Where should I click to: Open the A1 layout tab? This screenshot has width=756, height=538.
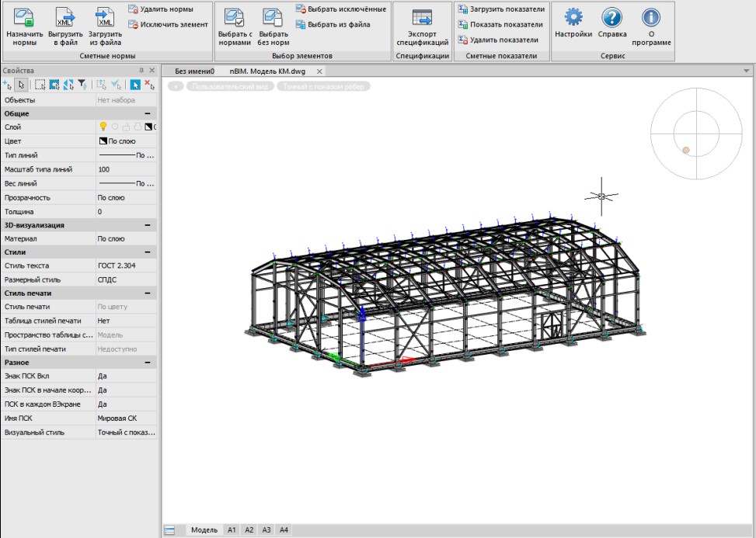tap(231, 529)
